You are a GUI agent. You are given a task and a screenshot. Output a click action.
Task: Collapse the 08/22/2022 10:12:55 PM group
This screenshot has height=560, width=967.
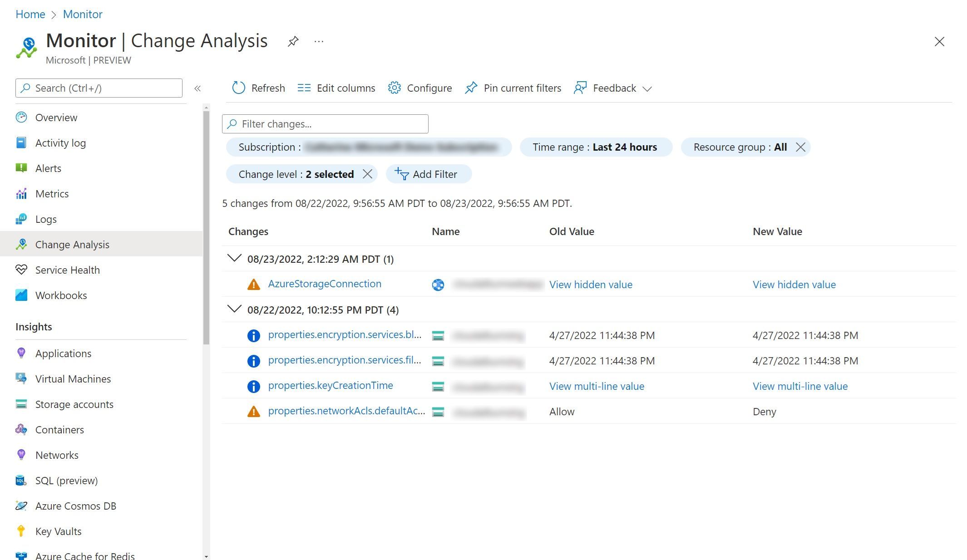(234, 309)
